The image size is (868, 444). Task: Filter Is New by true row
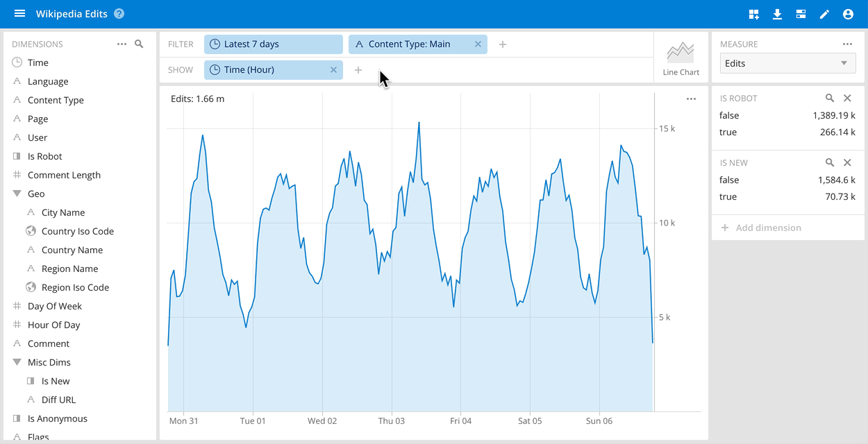tap(787, 196)
